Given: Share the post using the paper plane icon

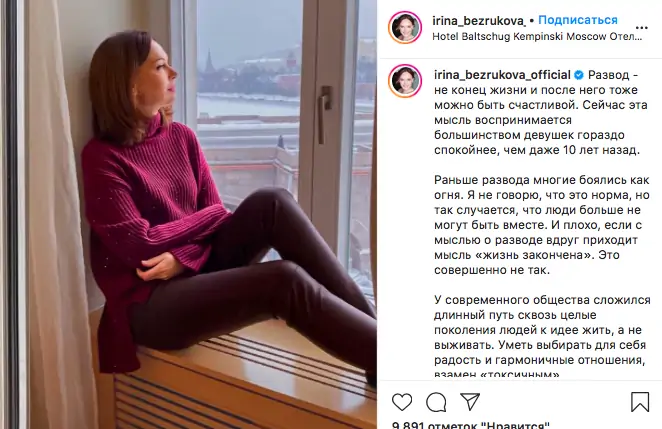Looking at the screenshot, I should click(x=470, y=402).
